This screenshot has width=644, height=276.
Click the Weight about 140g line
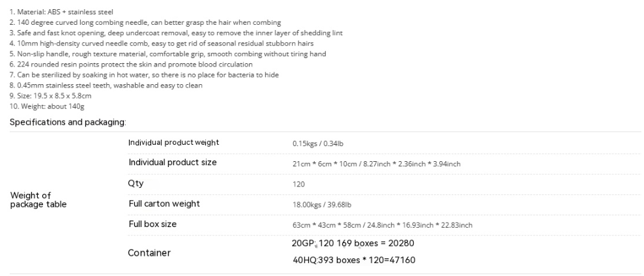(47, 106)
